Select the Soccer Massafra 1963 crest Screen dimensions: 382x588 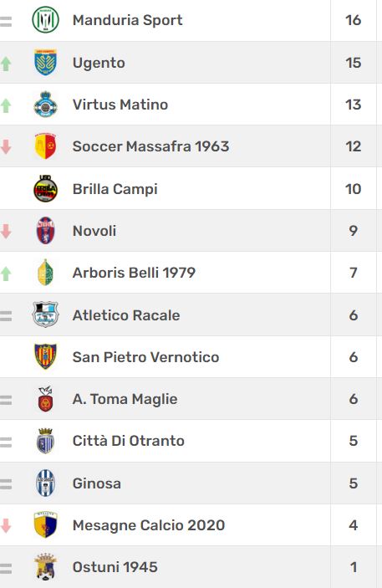(x=45, y=146)
